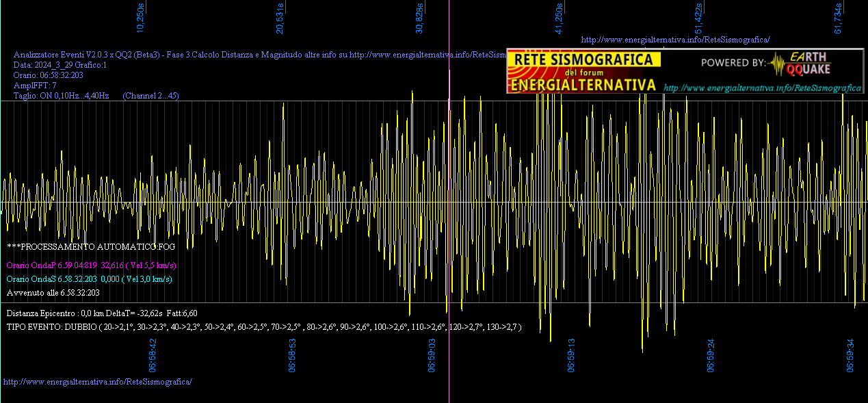Click the 06:59:34 time axis label
The image size is (868, 403).
pyautogui.click(x=850, y=354)
